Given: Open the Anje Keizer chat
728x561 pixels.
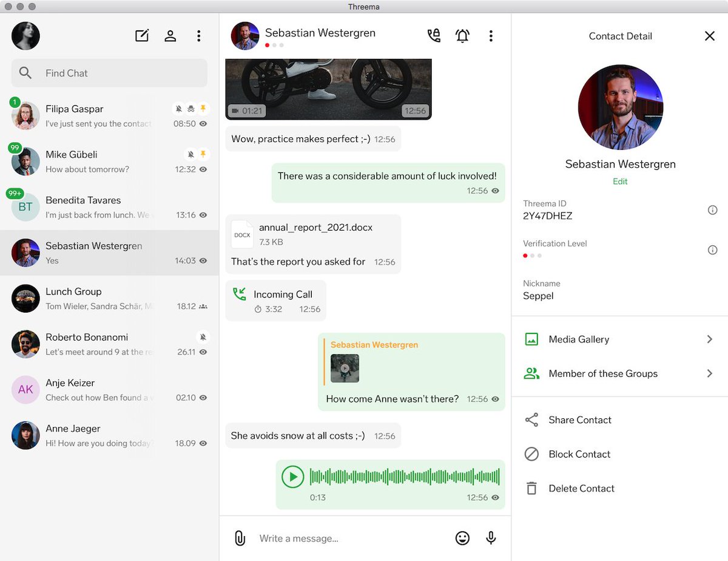Looking at the screenshot, I should tap(109, 390).
